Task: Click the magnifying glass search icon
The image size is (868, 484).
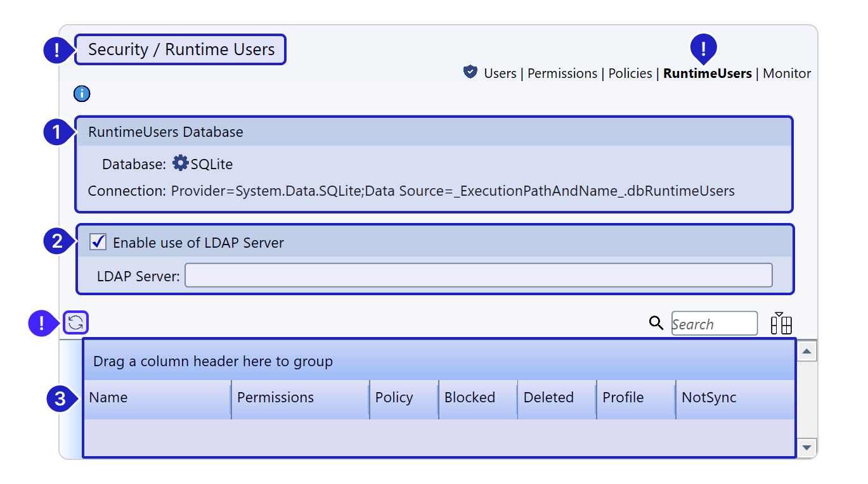Action: 656,323
